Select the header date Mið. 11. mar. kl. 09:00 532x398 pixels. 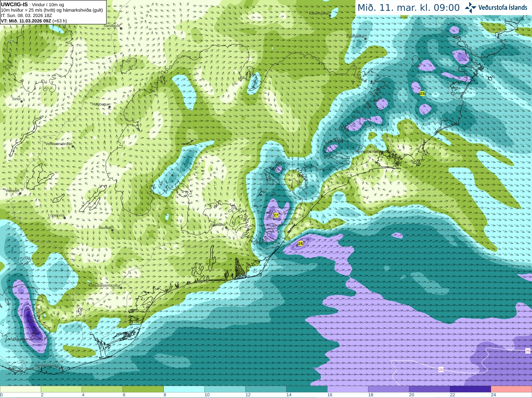point(409,7)
